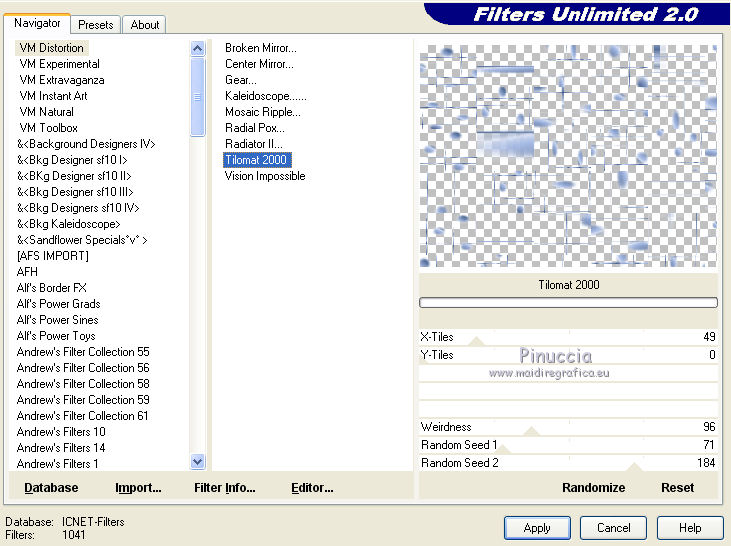Select Andrew's Filter Collection 61
This screenshot has width=731, height=546.
(83, 415)
